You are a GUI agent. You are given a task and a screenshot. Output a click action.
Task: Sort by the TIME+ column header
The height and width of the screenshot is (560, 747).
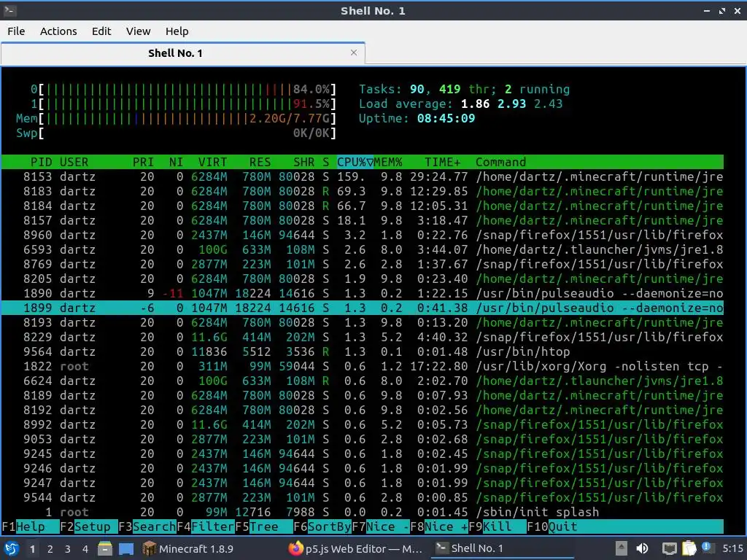[x=443, y=162]
